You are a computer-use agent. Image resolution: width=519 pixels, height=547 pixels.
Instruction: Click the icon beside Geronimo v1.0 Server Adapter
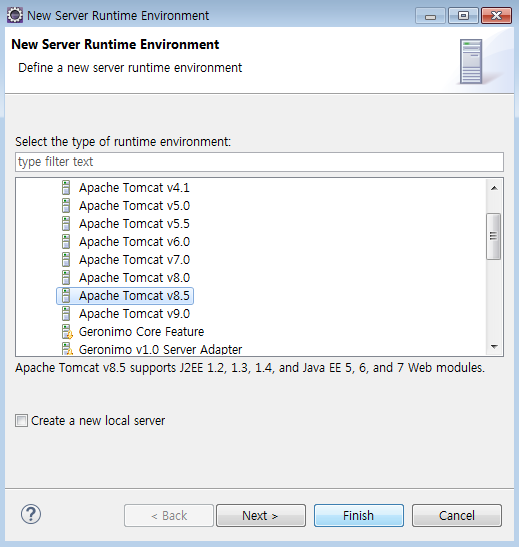pyautogui.click(x=67, y=349)
